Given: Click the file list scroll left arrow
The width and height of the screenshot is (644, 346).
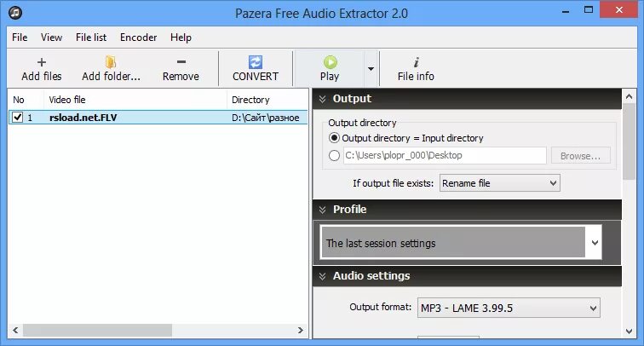Looking at the screenshot, I should pos(15,331).
